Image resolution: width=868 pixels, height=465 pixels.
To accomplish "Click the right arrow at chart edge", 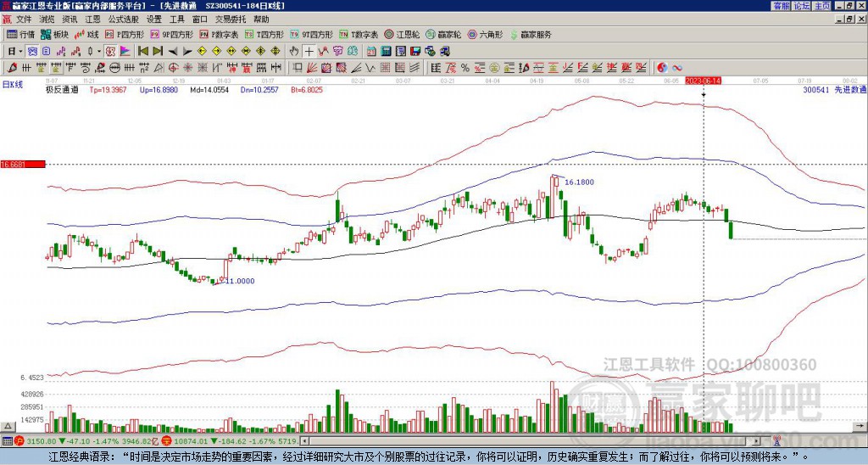I will click(x=860, y=426).
